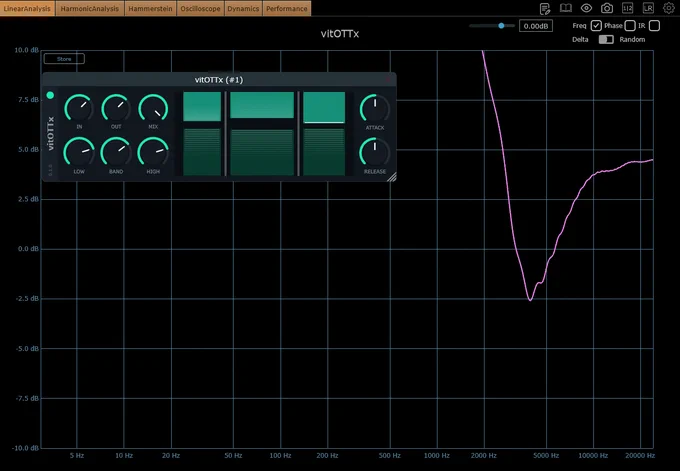Viewport: 680px width, 471px height.
Task: Click the eye view icon
Action: tap(586, 8)
